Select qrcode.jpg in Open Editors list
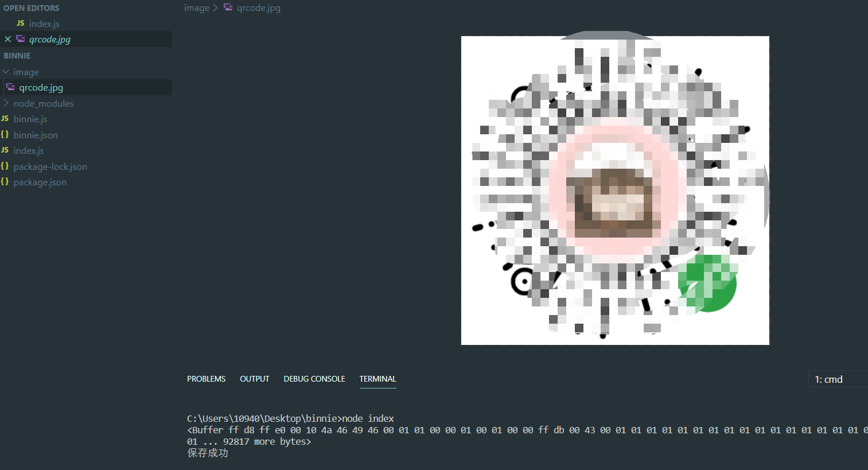868x470 pixels. click(x=86, y=39)
